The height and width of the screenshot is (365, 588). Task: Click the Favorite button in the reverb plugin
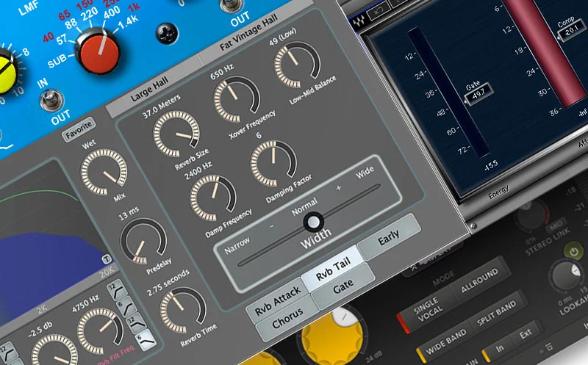click(x=79, y=130)
